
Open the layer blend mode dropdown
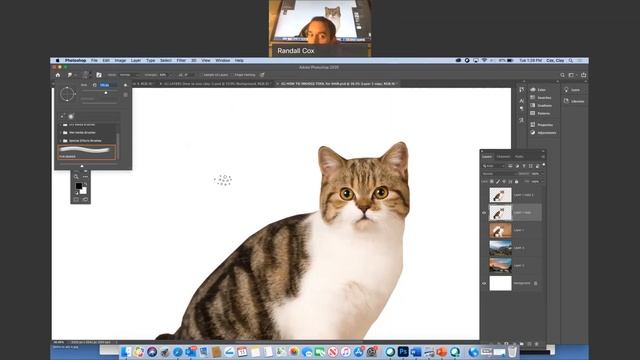point(498,174)
